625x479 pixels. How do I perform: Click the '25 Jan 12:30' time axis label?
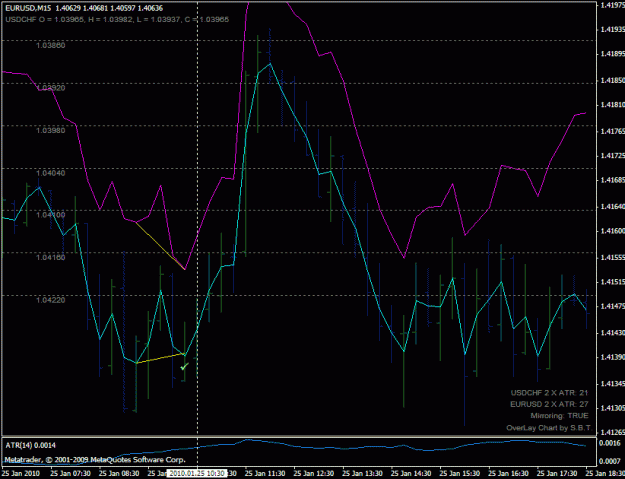point(314,473)
